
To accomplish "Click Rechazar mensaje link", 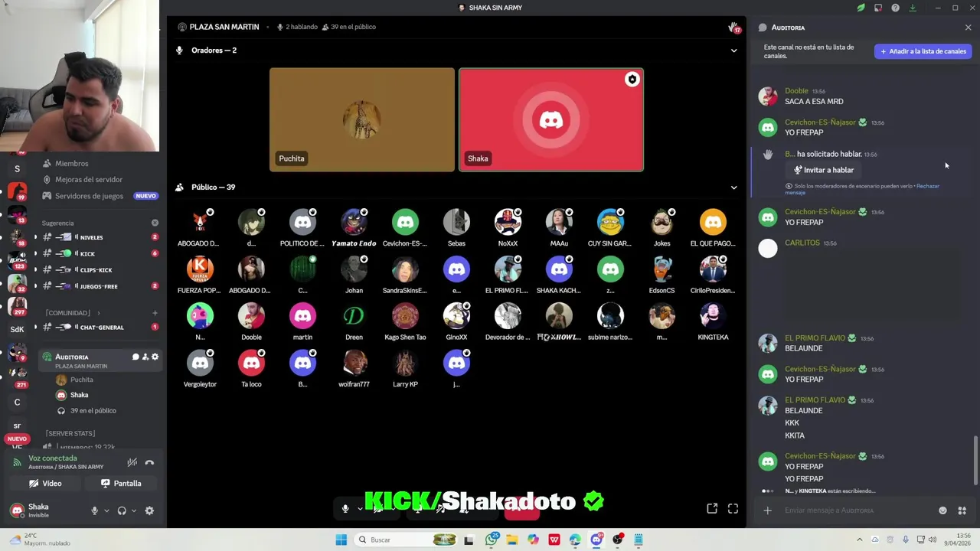I will (x=862, y=189).
